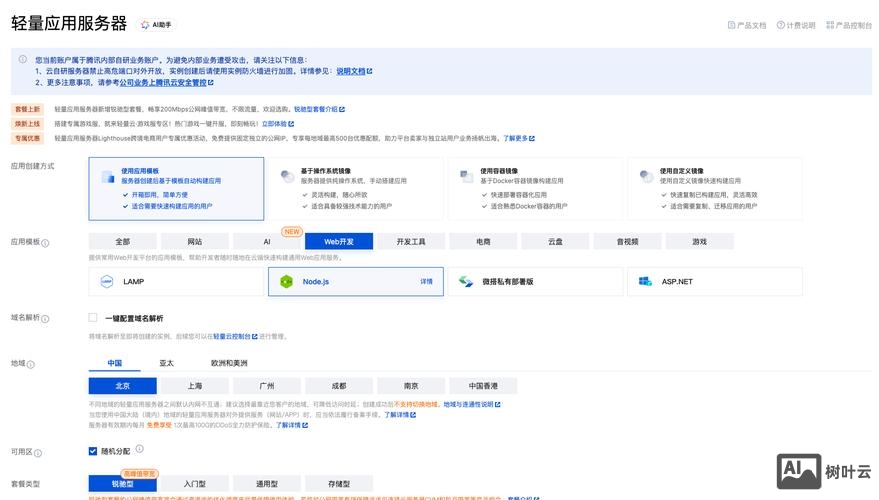879x500 pixels.
Task: Choose 上海 region
Action: click(195, 386)
